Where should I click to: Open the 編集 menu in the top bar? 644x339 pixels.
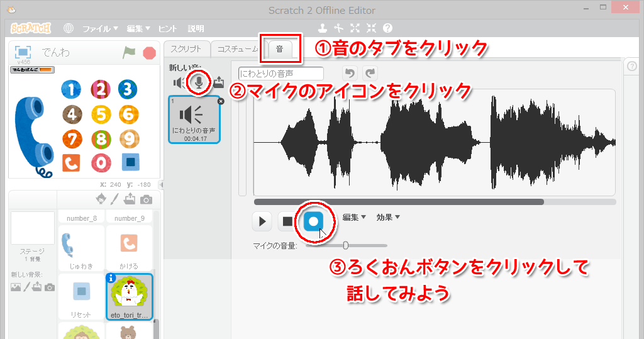click(138, 28)
